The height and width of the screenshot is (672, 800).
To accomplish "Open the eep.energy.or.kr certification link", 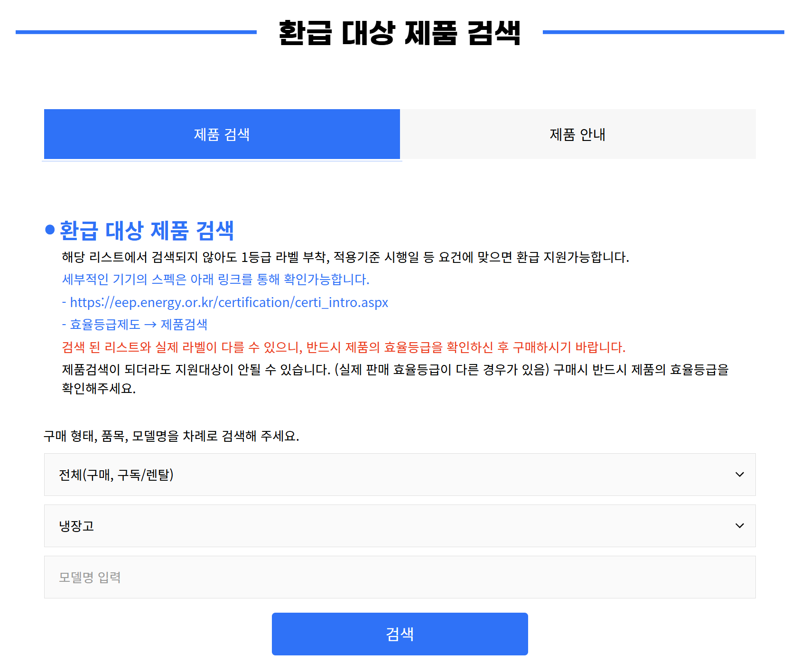I will (x=228, y=302).
